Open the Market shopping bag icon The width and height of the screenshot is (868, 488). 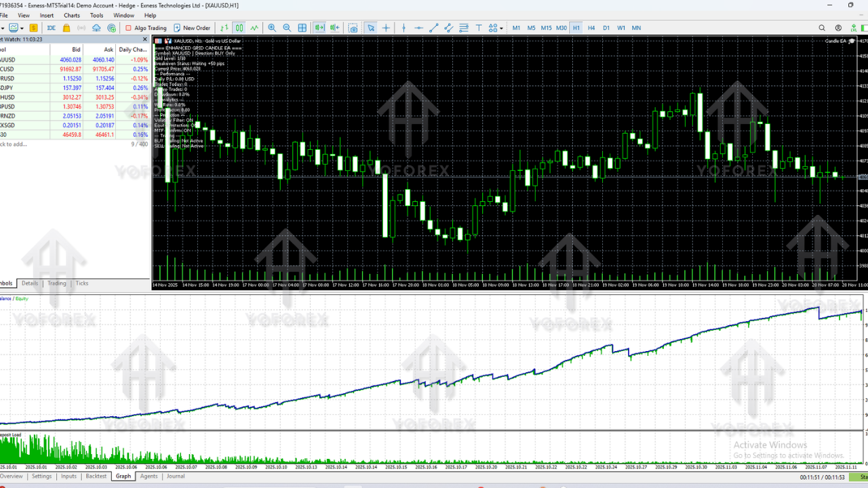click(x=66, y=28)
